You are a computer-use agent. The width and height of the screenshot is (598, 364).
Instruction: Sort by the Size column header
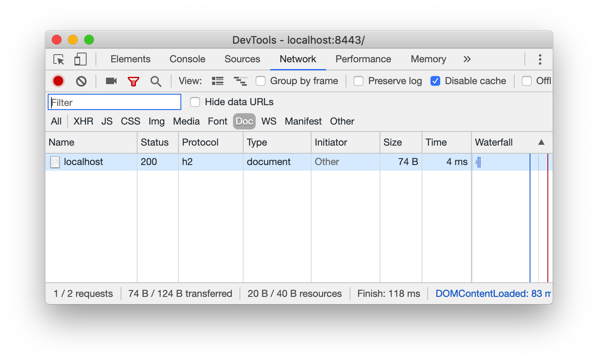point(401,142)
